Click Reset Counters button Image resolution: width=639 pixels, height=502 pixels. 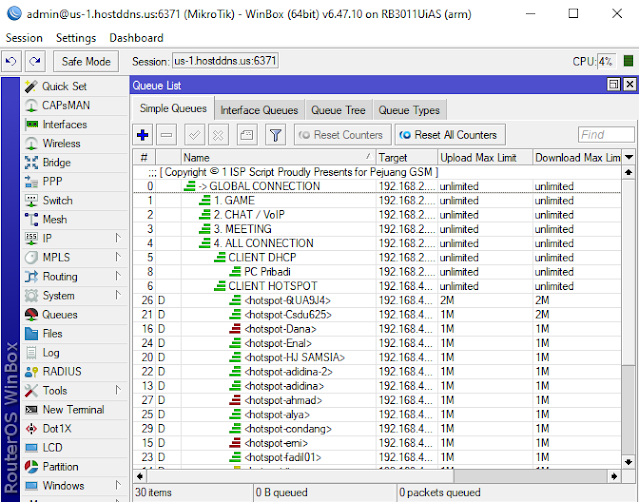342,135
